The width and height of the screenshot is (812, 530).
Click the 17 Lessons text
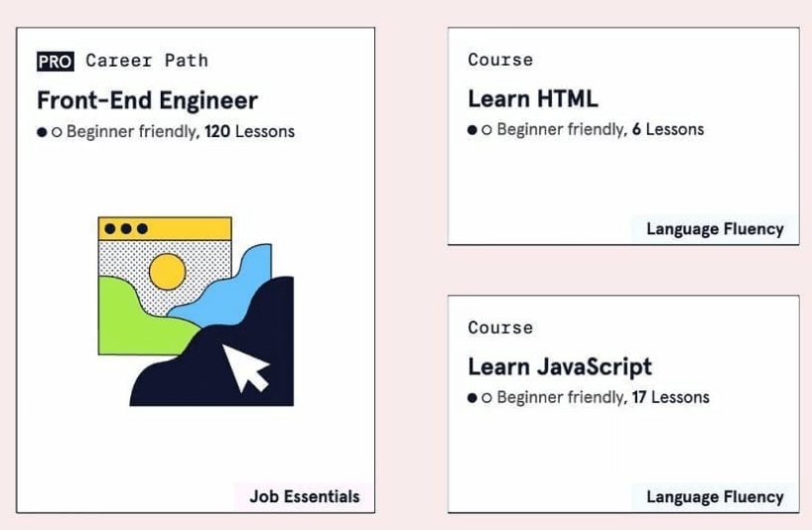click(670, 397)
